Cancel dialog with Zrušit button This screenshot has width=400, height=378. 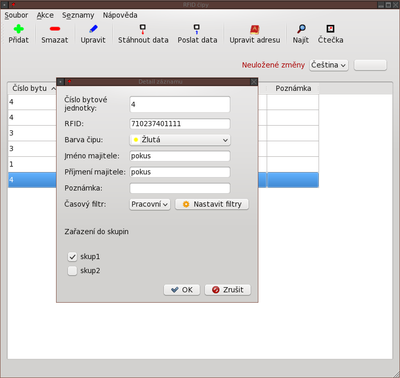[228, 290]
